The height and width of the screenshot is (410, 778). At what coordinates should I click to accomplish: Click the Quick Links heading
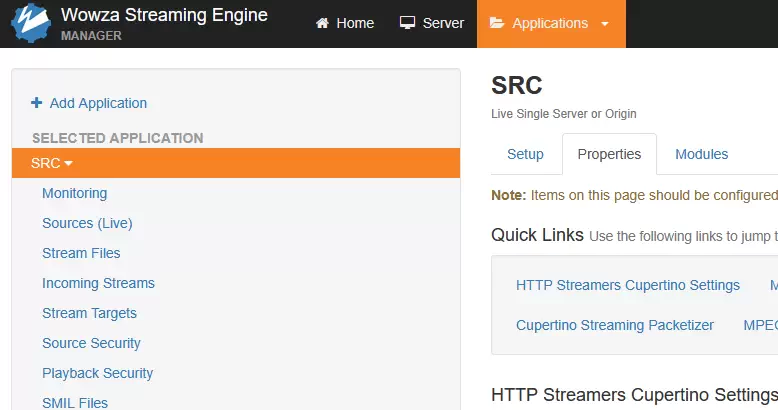pyautogui.click(x=537, y=235)
